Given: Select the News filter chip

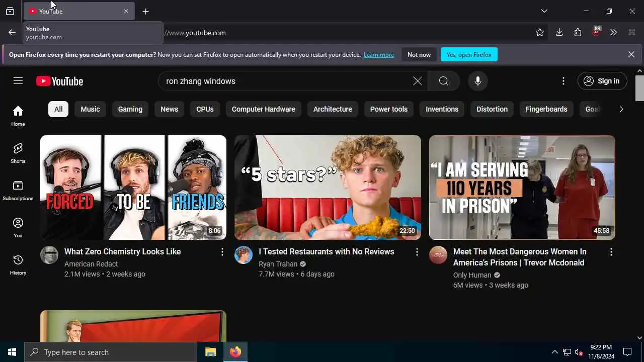Looking at the screenshot, I should [170, 109].
